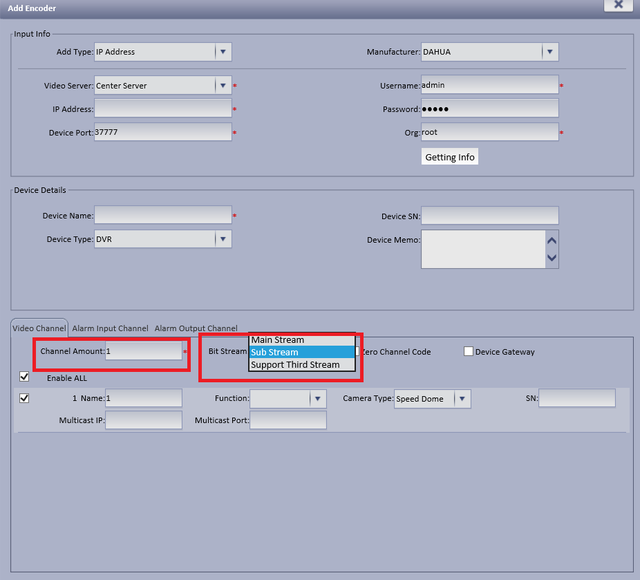Open the Device Type dropdown showing DVR
The image size is (640, 580).
(x=163, y=239)
